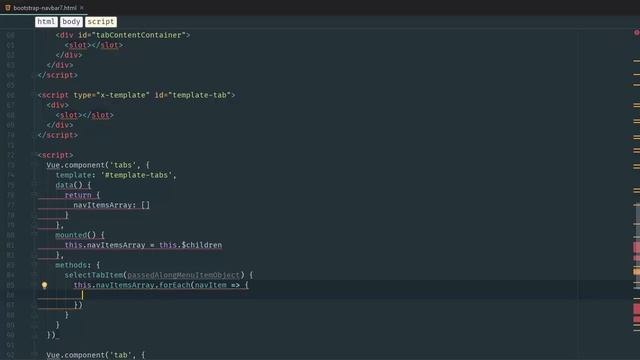Click the 'return' keyword in data()
The image size is (640, 360).
coord(78,195)
